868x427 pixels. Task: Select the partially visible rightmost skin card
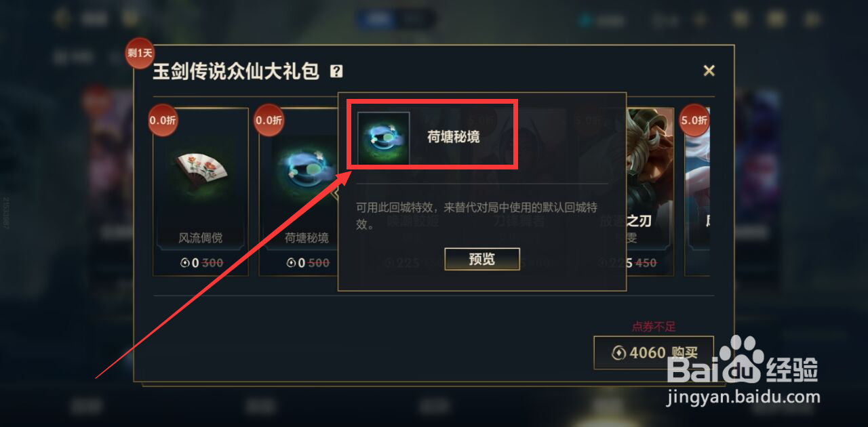click(x=698, y=192)
